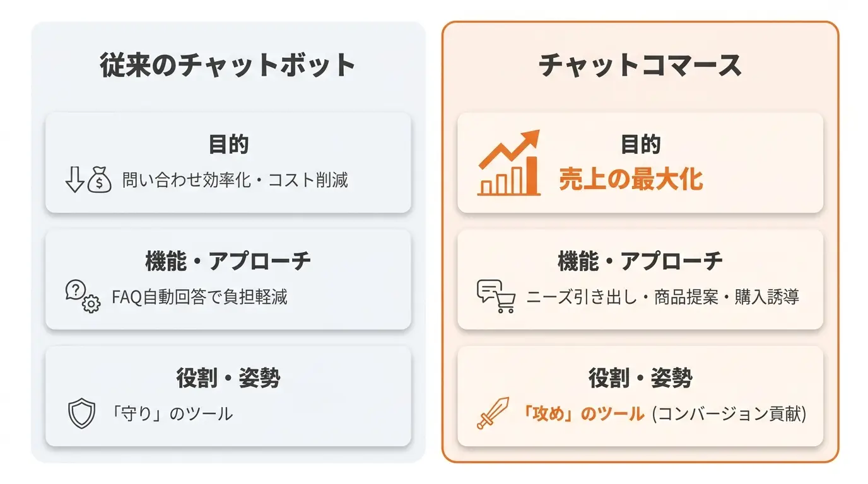Click the orange rising bar chart icon

pyautogui.click(x=508, y=163)
